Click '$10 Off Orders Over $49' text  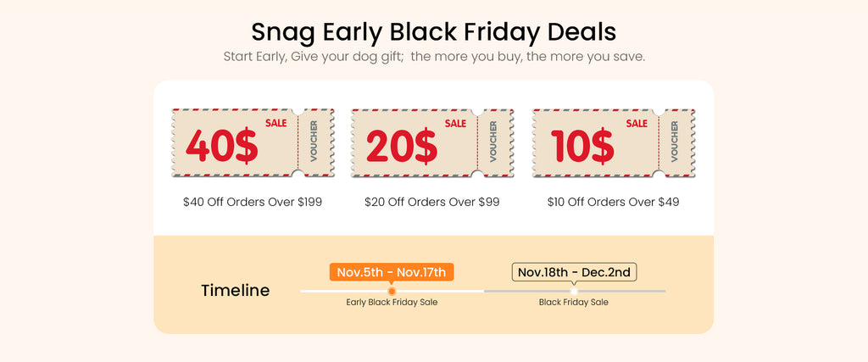click(614, 202)
